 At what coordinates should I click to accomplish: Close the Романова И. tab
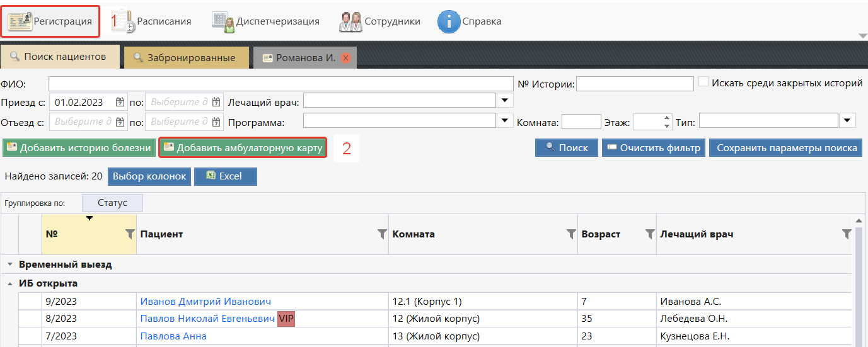pyautogui.click(x=345, y=58)
